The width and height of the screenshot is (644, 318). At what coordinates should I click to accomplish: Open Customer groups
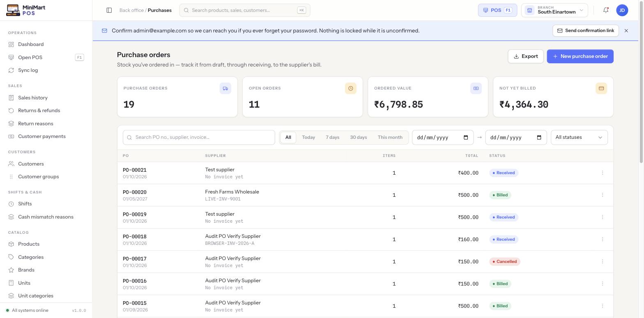coord(46,177)
